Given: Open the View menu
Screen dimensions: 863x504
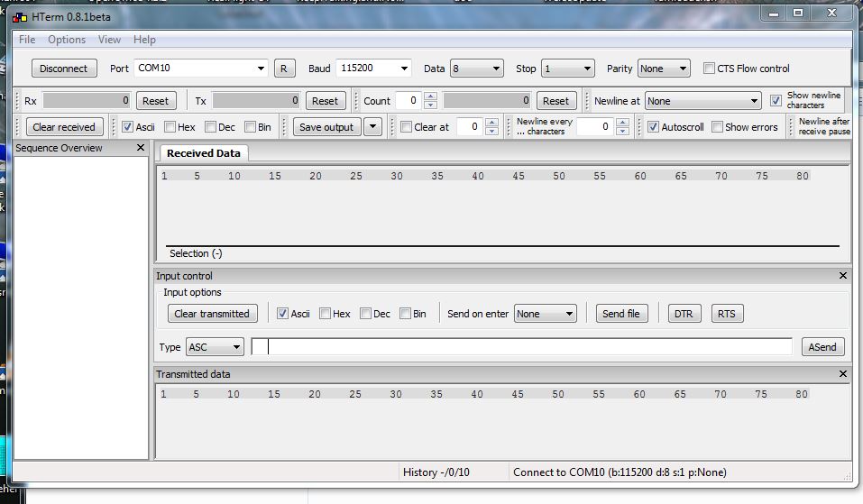Looking at the screenshot, I should tap(109, 40).
